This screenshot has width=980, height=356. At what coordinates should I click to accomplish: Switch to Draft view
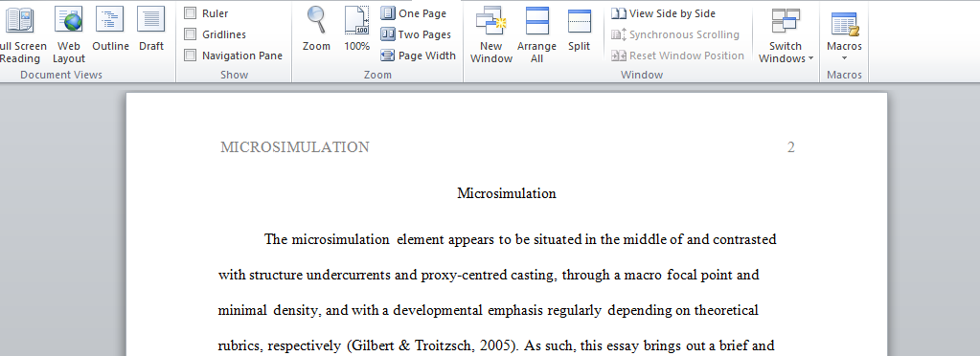coord(150,30)
